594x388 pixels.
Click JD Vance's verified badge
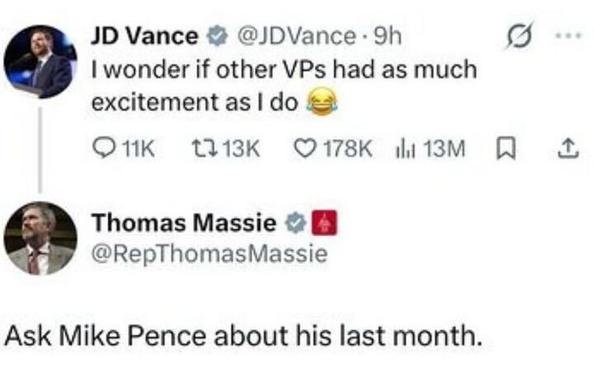click(x=217, y=36)
